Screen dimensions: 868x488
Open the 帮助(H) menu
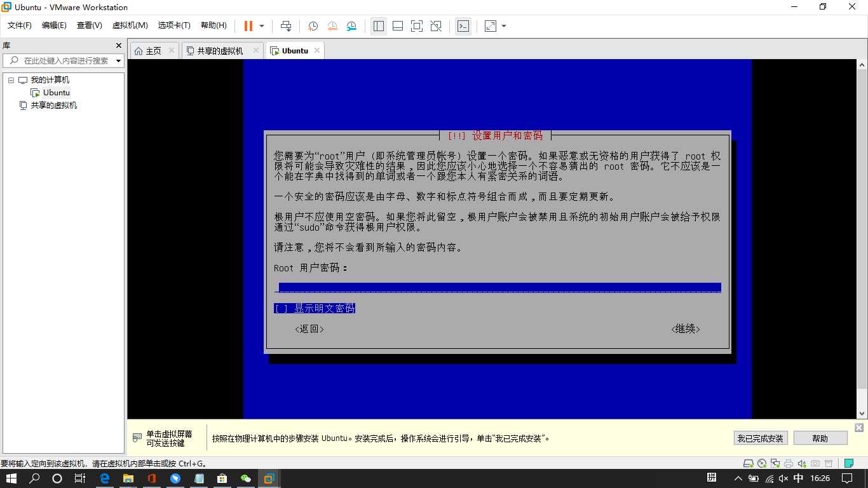click(x=214, y=25)
